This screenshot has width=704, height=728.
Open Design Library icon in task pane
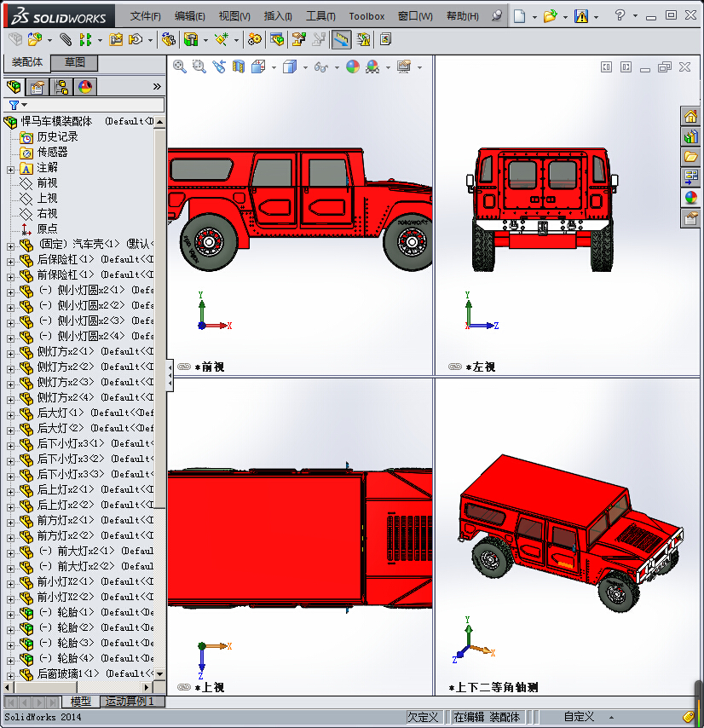(690, 136)
